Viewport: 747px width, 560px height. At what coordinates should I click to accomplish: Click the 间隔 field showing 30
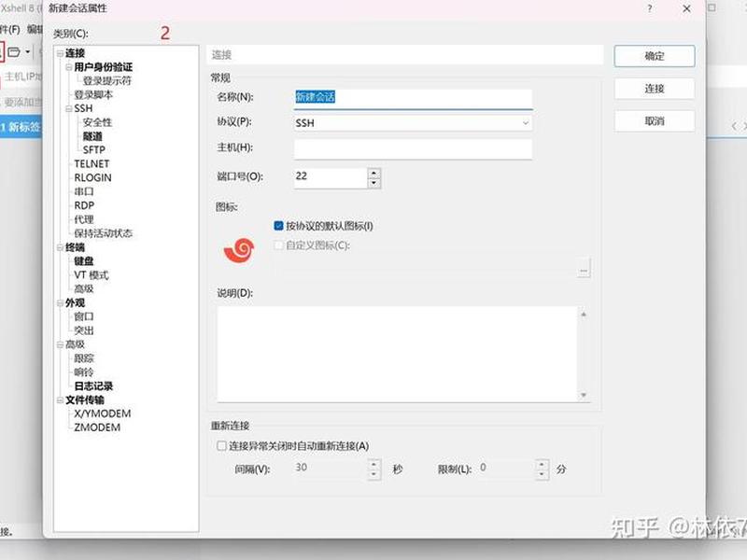pyautogui.click(x=331, y=469)
